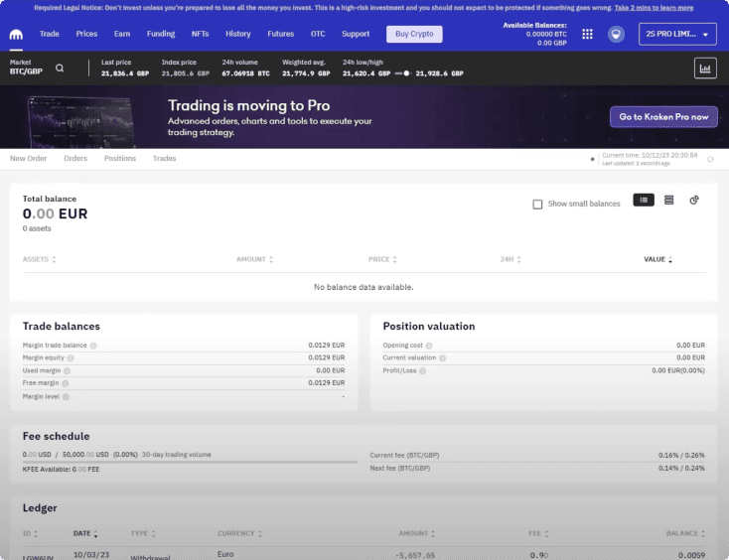Screen dimensions: 729x560
Task: Click the 0.00 EUR total balance value
Action: tap(55, 213)
